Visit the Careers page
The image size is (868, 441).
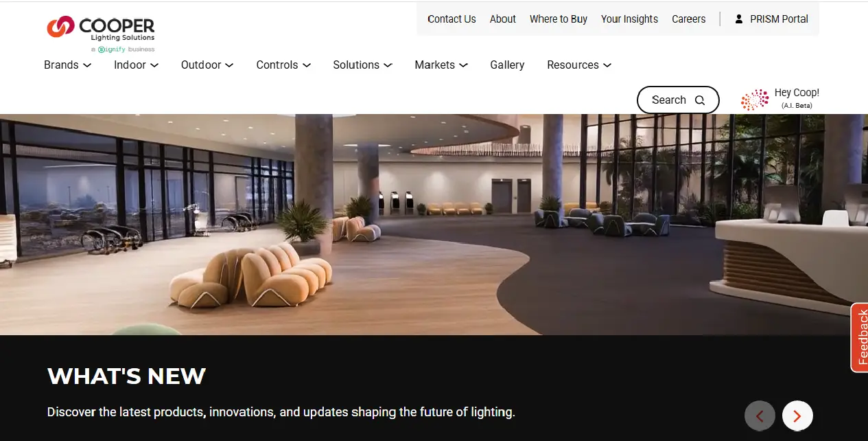pos(689,19)
